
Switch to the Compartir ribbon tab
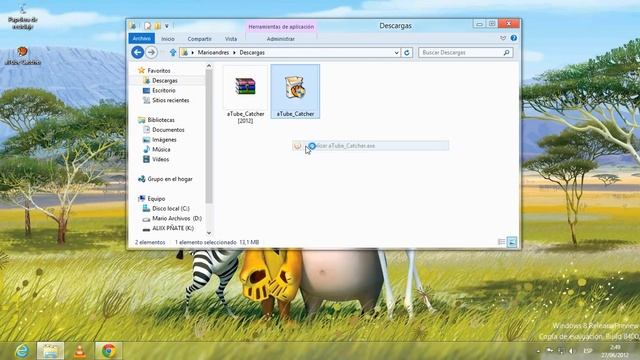(199, 39)
